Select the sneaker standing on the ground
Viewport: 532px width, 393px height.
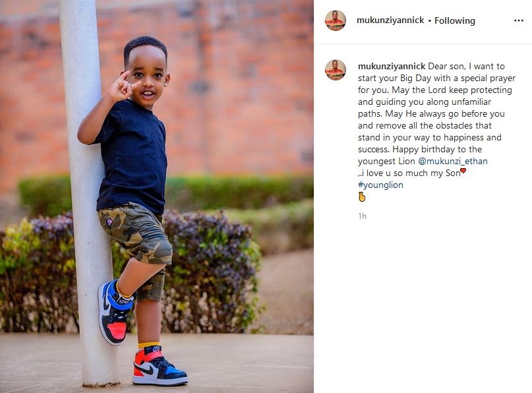(158, 366)
